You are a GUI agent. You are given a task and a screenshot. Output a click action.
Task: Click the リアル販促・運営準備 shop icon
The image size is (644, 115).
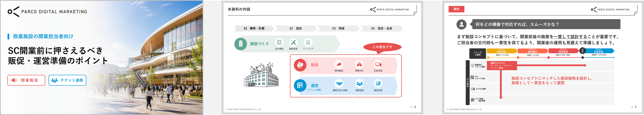(x=473, y=100)
